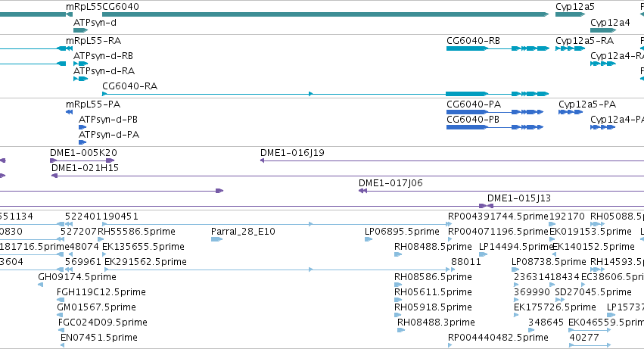
Task: Click the CG6040-RB transcript feature
Action: [x=498, y=48]
